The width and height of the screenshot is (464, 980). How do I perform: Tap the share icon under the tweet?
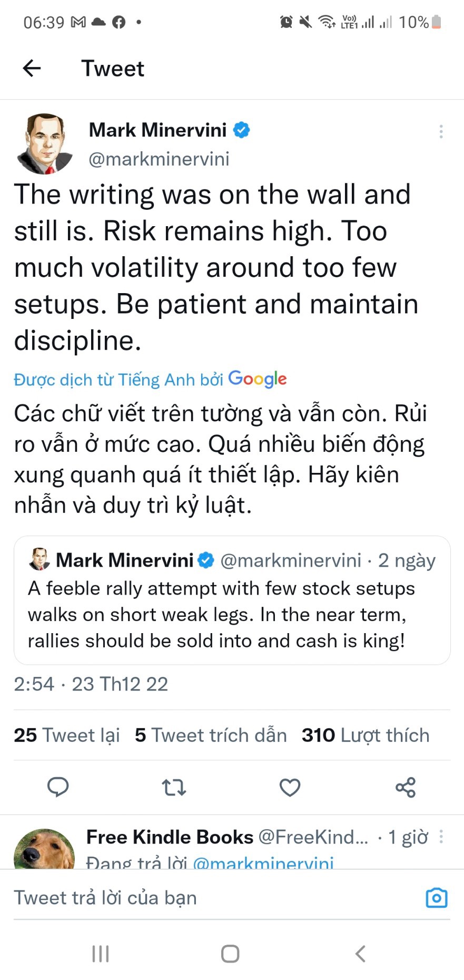pyautogui.click(x=406, y=787)
